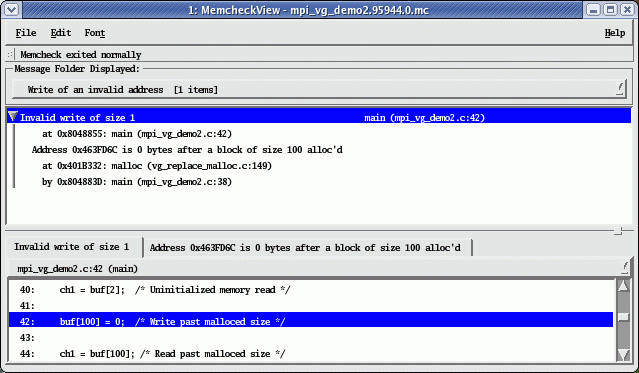
Task: Select the 'Invalid write of size 1' message row
Action: pyautogui.click(x=319, y=117)
